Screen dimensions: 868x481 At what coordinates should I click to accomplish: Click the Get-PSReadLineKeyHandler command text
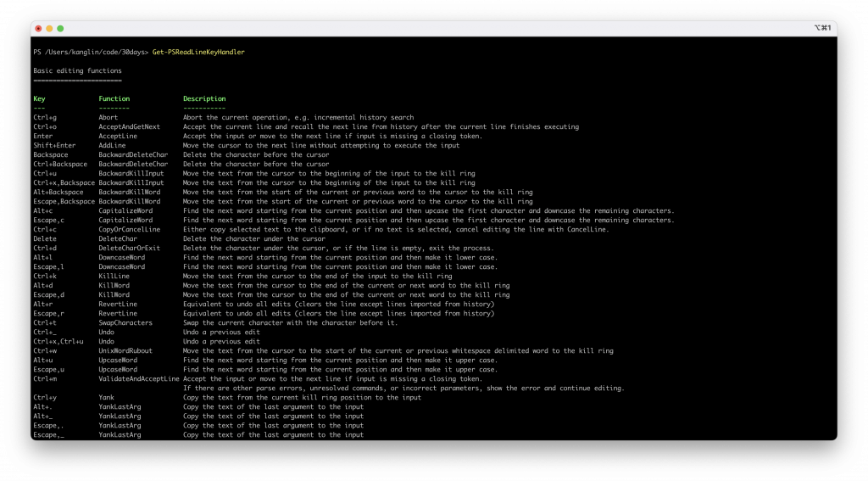click(x=198, y=52)
